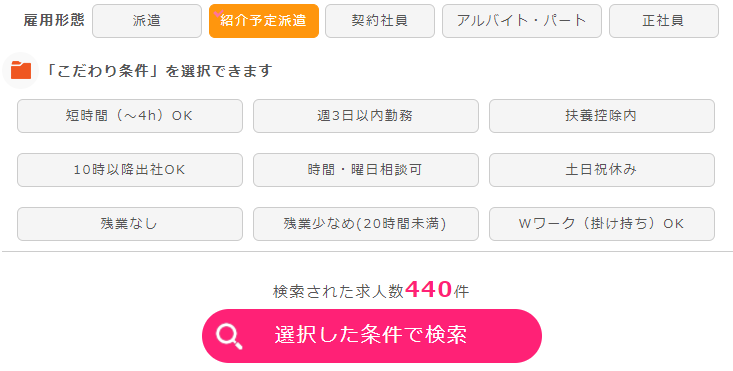
Task: Select the 土日祝休み condition
Action: coord(602,170)
